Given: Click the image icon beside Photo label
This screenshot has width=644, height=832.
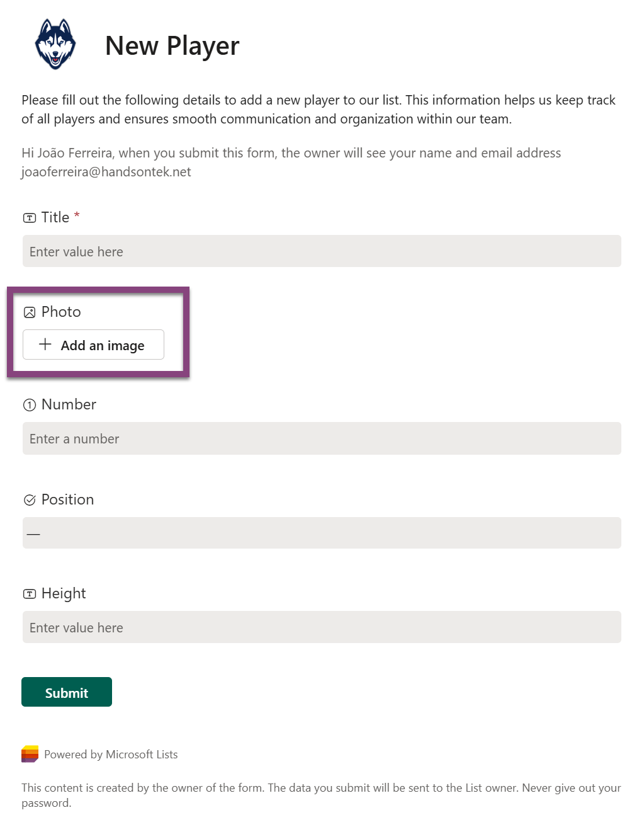Looking at the screenshot, I should pos(30,312).
